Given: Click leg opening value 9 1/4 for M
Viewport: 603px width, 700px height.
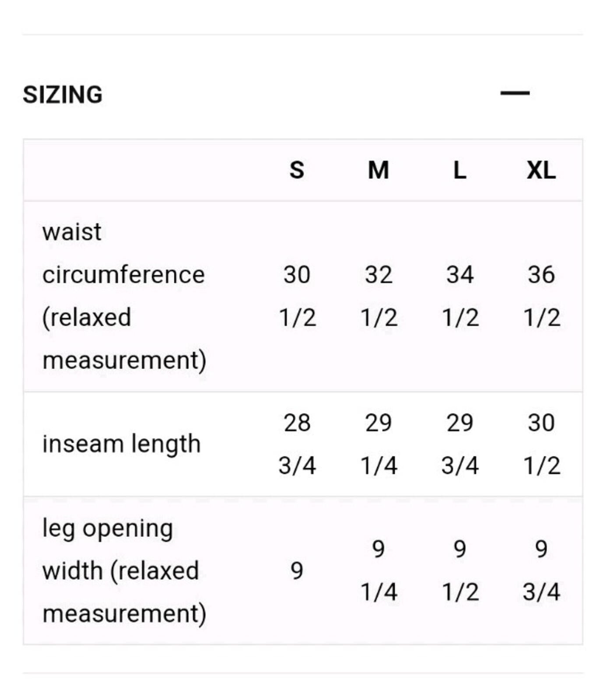Looking at the screenshot, I should 379,570.
